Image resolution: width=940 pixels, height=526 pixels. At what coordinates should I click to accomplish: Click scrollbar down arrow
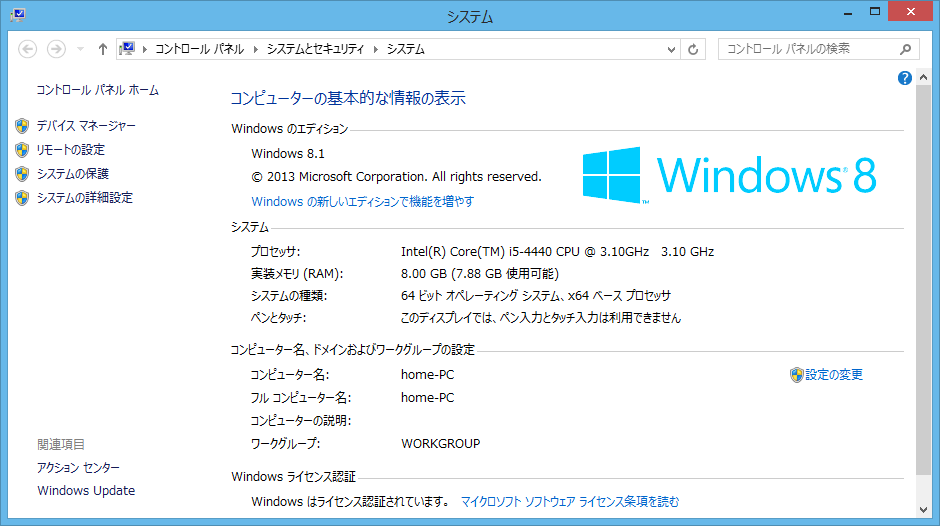(x=923, y=510)
